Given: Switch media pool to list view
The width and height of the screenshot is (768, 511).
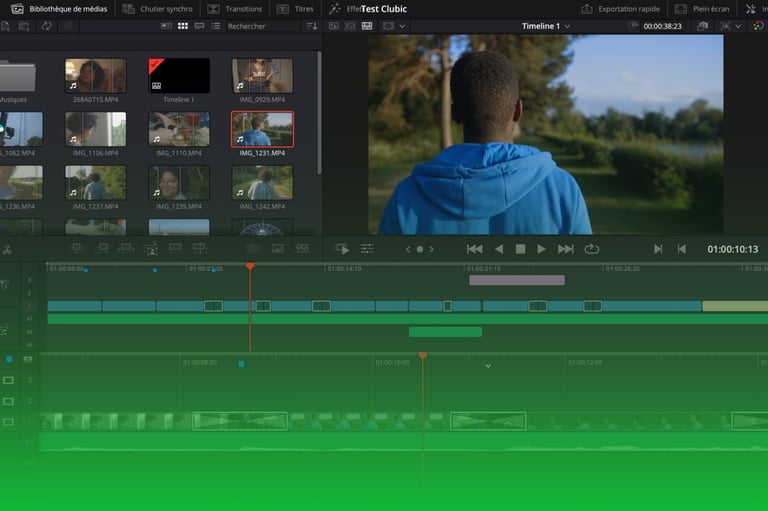Looking at the screenshot, I should [x=216, y=26].
